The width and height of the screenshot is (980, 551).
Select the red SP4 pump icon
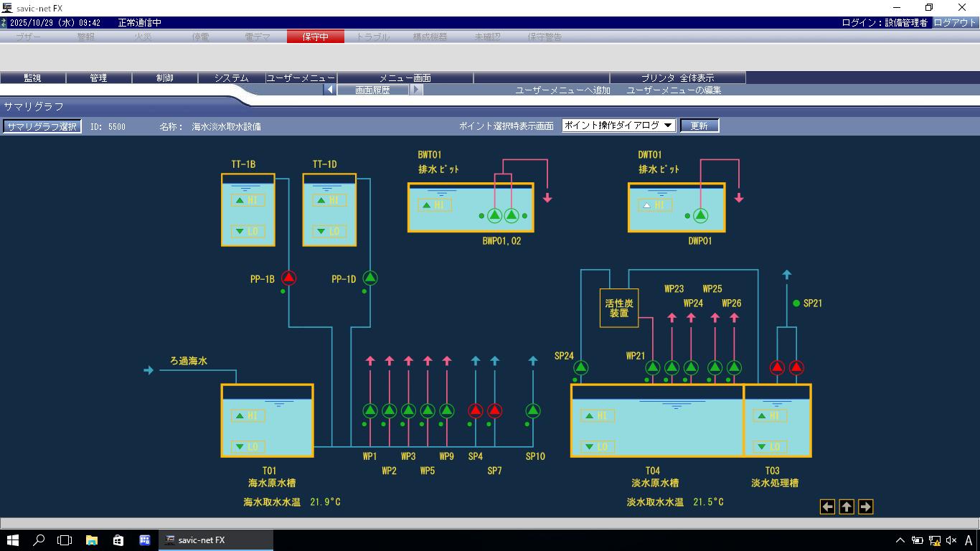[475, 411]
